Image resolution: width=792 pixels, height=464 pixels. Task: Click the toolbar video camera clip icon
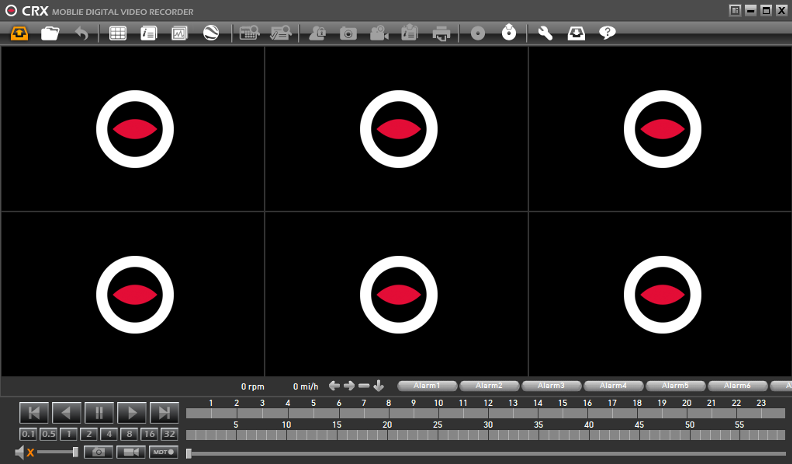379,33
